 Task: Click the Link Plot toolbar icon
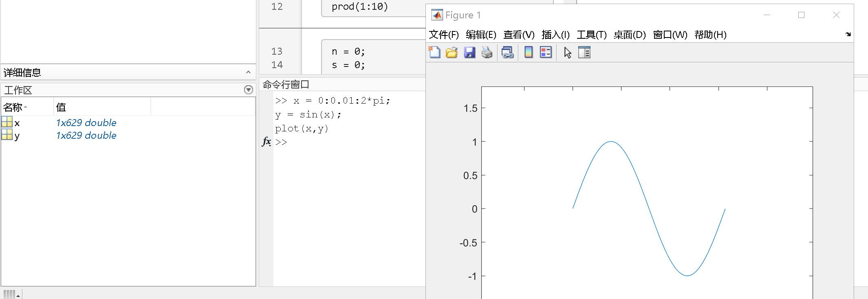click(507, 52)
